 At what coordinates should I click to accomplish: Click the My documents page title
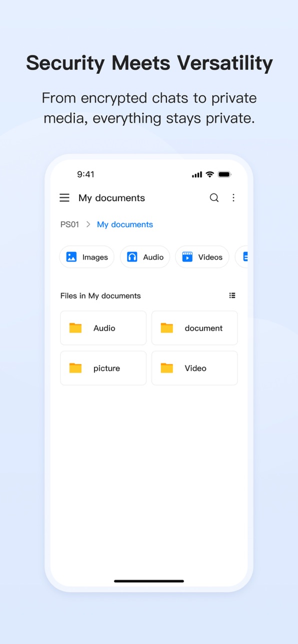click(111, 198)
